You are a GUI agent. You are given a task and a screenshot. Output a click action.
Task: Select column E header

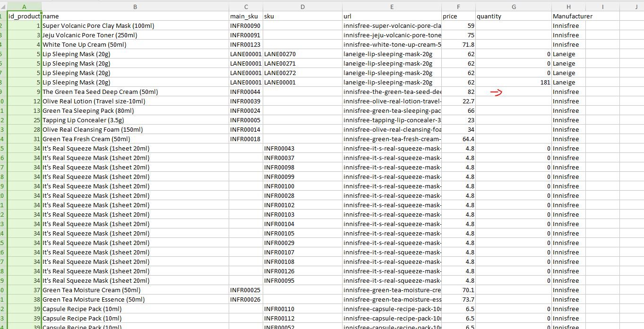(392, 7)
